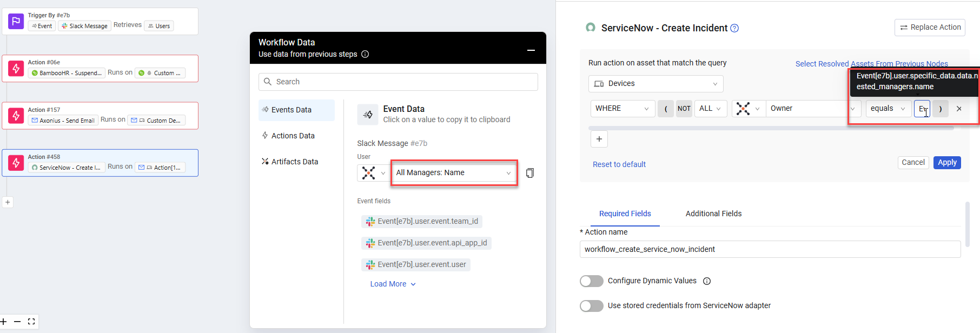Image resolution: width=980 pixels, height=333 pixels.
Task: Open the Devices asset type dropdown
Action: coord(656,84)
